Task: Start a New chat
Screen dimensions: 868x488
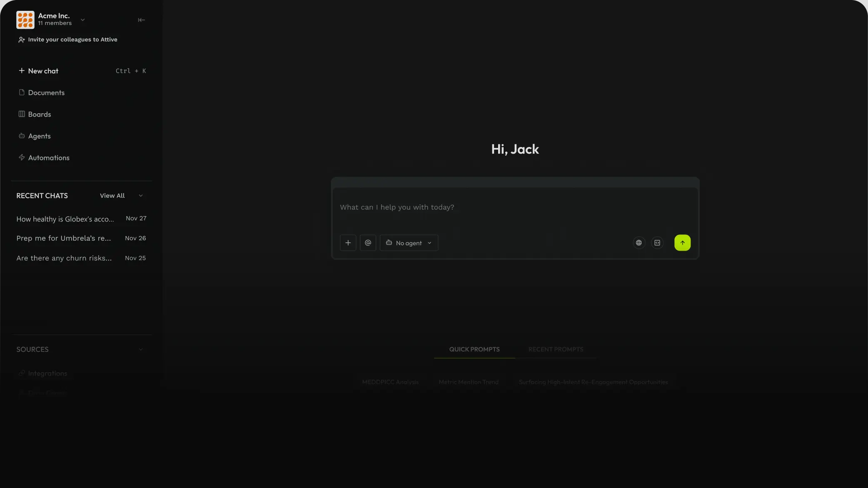Action: pyautogui.click(x=43, y=71)
